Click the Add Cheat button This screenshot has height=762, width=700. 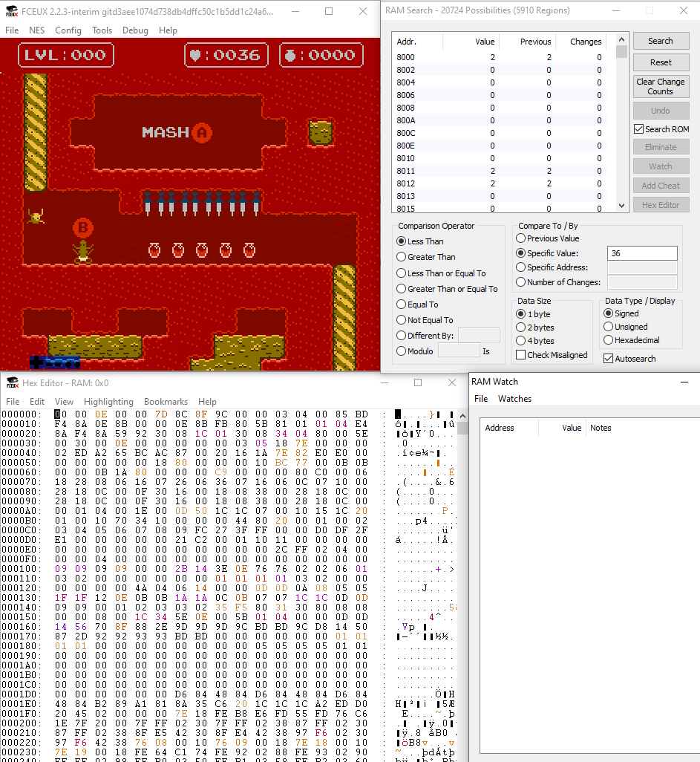[661, 186]
